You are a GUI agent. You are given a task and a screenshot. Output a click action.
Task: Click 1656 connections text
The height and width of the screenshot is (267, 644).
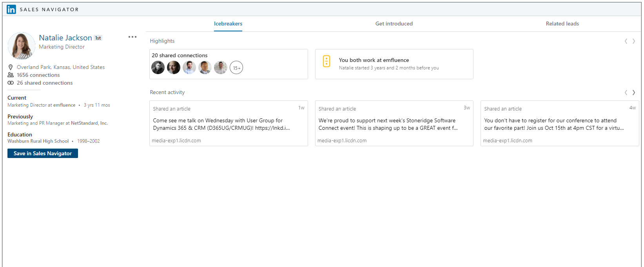click(38, 75)
